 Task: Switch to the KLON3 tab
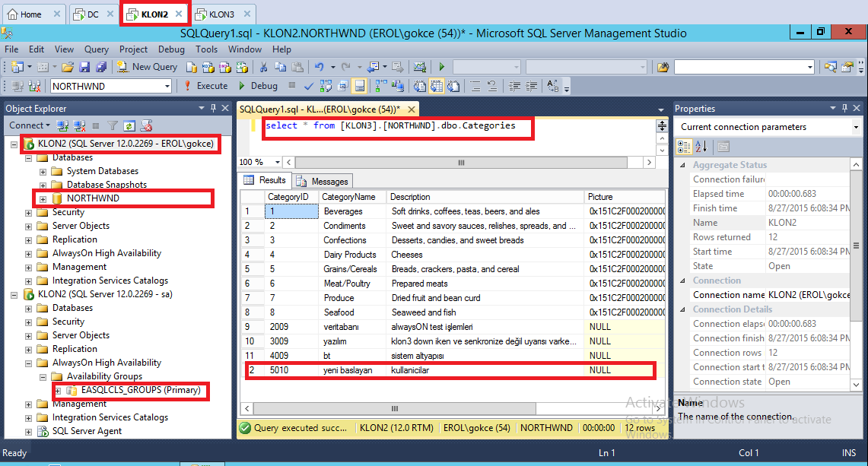pos(221,14)
